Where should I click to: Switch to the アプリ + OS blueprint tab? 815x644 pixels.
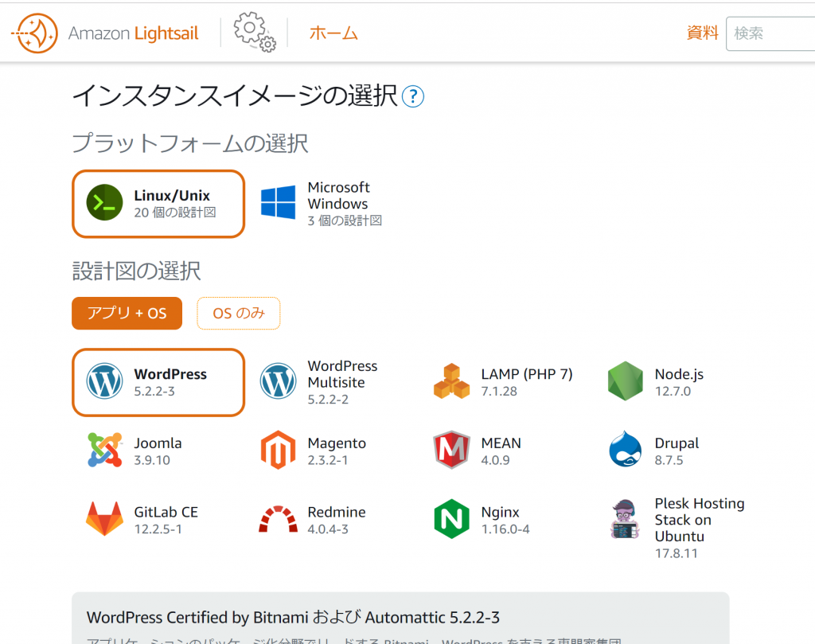127,314
